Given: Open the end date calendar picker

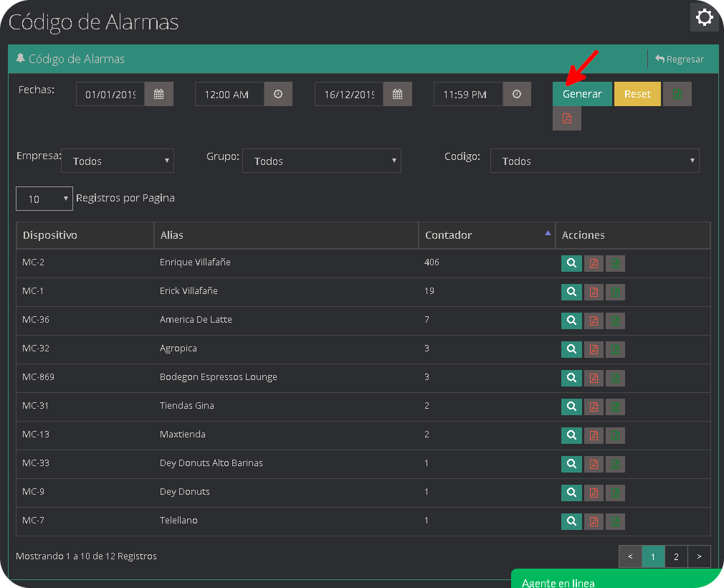Looking at the screenshot, I should 397,93.
